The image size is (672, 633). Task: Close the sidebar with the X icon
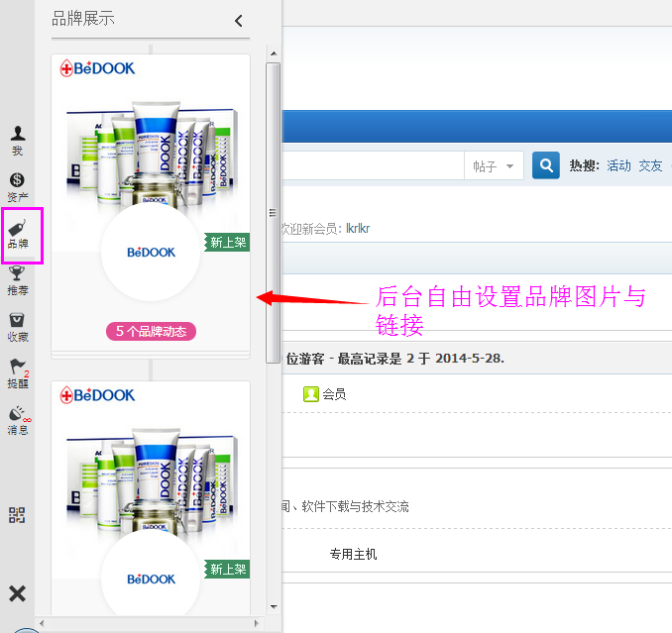[x=17, y=594]
